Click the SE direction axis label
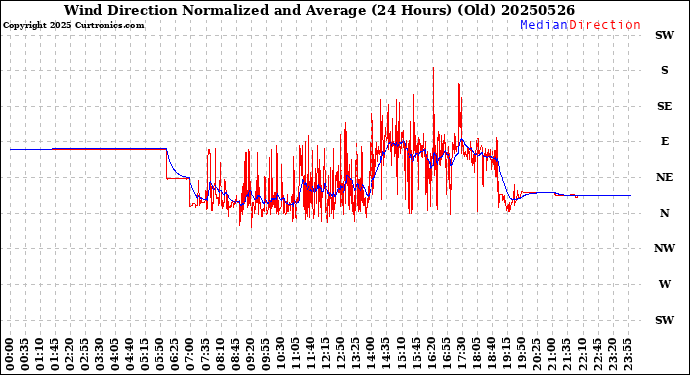This screenshot has height=375, width=690. click(x=664, y=106)
